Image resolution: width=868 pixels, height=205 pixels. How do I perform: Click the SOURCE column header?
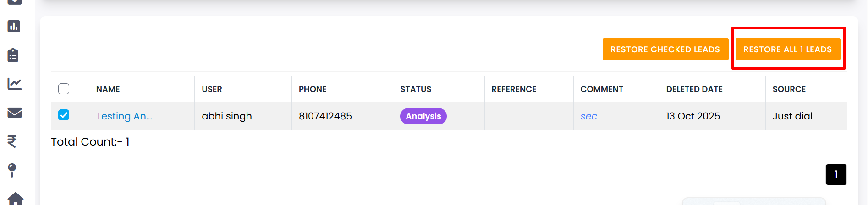pyautogui.click(x=789, y=89)
